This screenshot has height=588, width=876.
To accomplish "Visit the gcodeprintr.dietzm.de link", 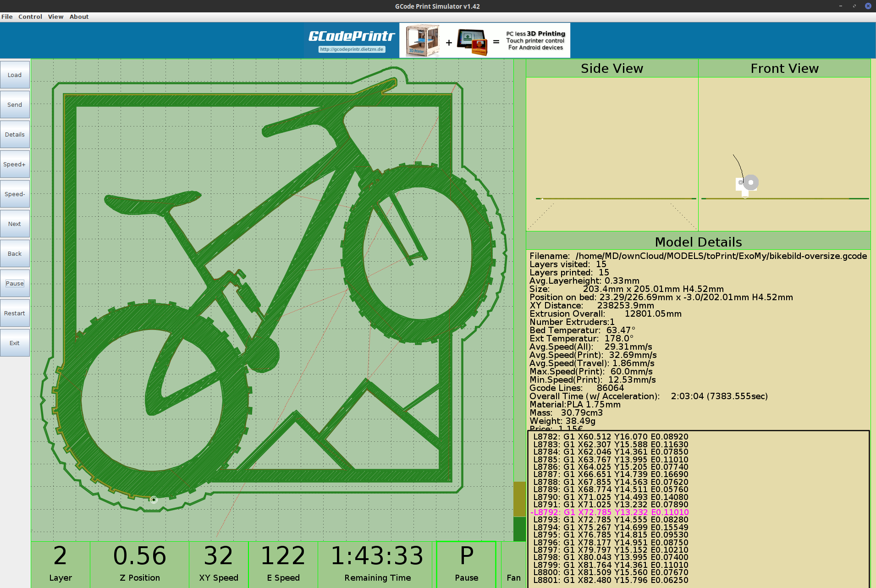I will 352,49.
